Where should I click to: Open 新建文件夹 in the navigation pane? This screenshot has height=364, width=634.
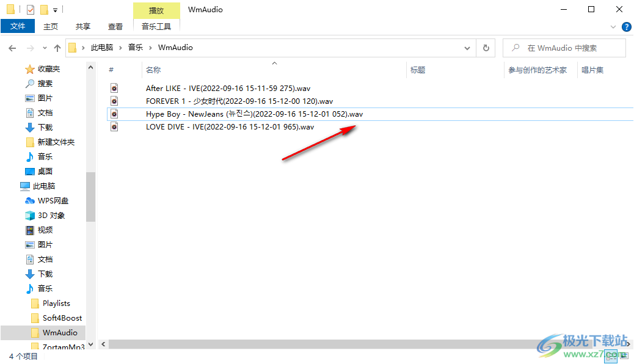click(x=56, y=142)
